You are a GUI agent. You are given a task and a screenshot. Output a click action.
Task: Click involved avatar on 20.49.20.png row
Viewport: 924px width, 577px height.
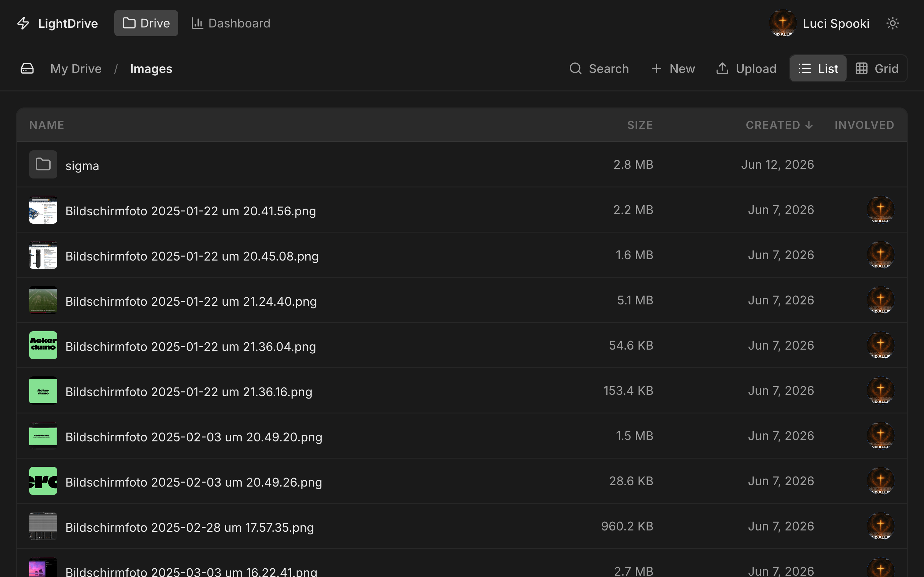(880, 436)
